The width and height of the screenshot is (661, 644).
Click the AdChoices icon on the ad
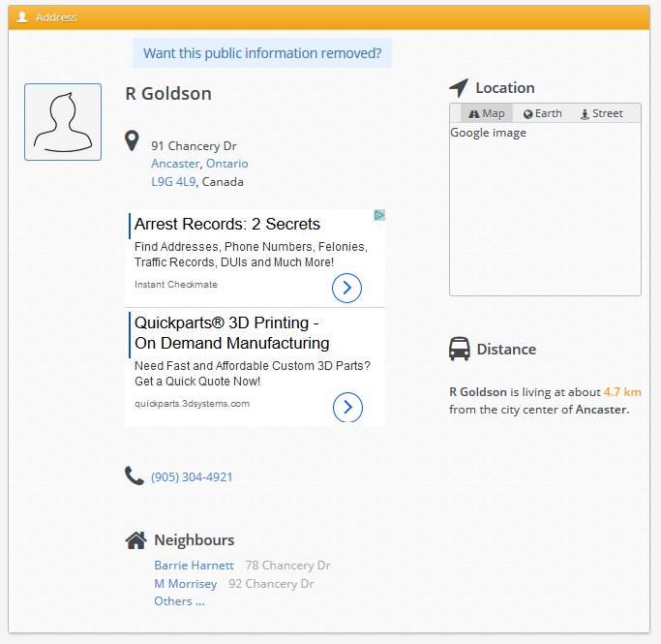[x=379, y=215]
